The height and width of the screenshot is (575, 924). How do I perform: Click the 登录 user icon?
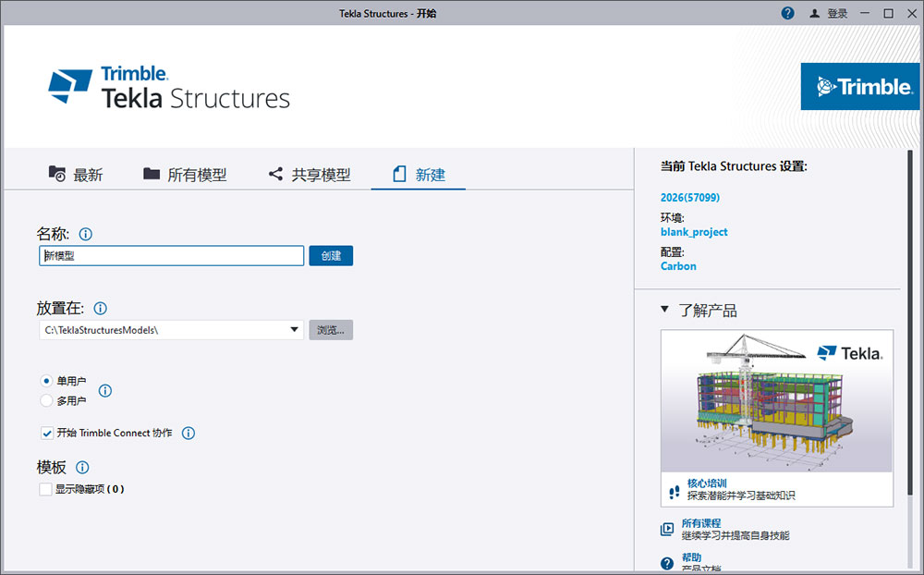click(814, 13)
